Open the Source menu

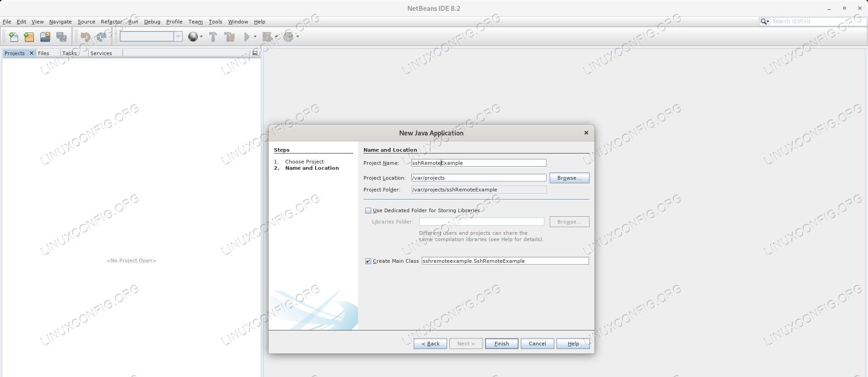pos(86,22)
